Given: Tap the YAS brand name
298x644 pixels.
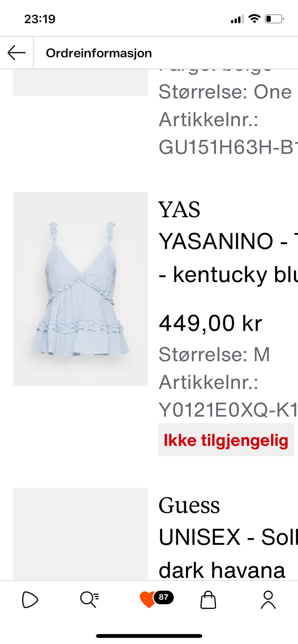Looking at the screenshot, I should [179, 210].
